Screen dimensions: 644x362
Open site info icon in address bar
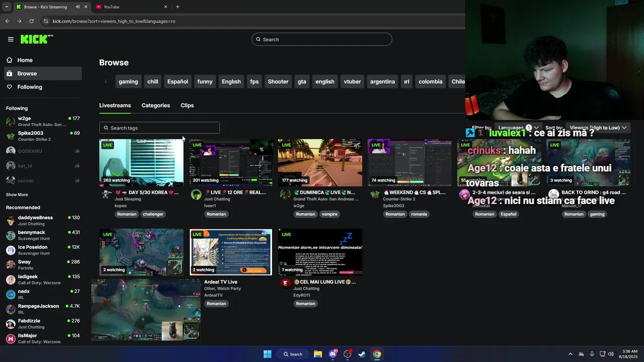point(46,21)
